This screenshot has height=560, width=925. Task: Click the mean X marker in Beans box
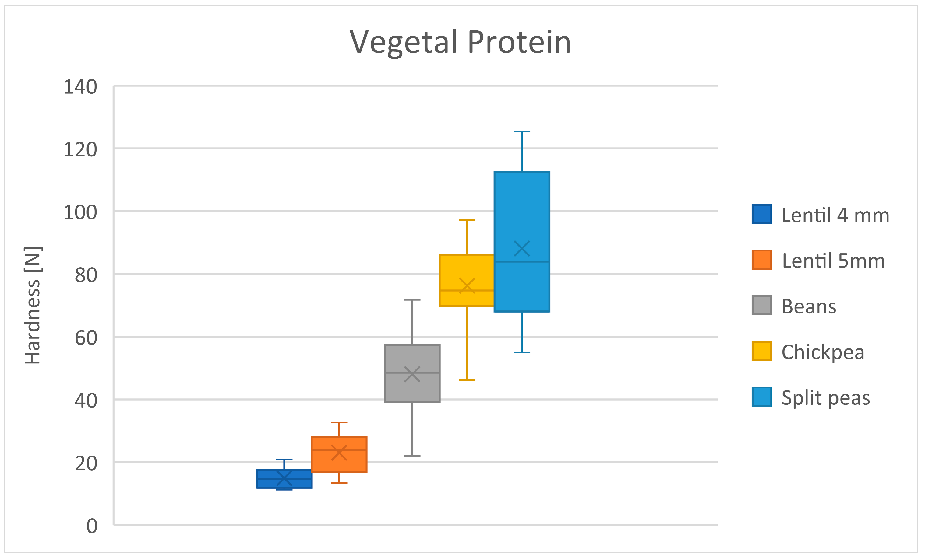pos(412,374)
